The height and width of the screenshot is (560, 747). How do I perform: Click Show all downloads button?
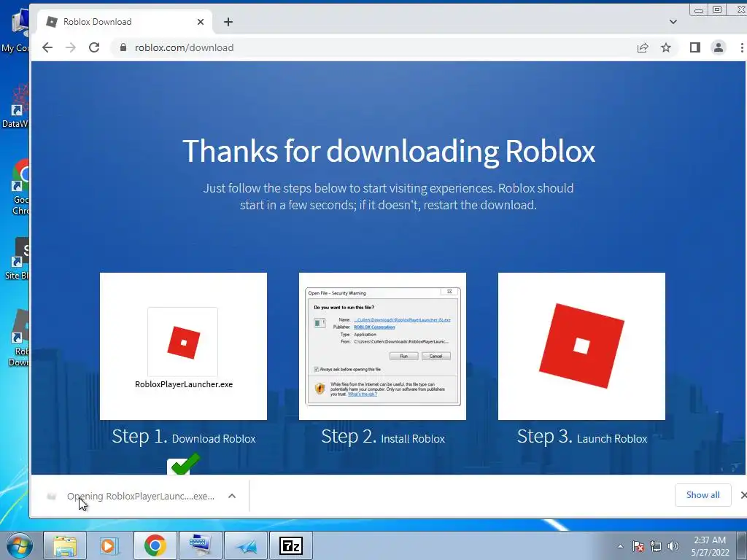click(703, 495)
